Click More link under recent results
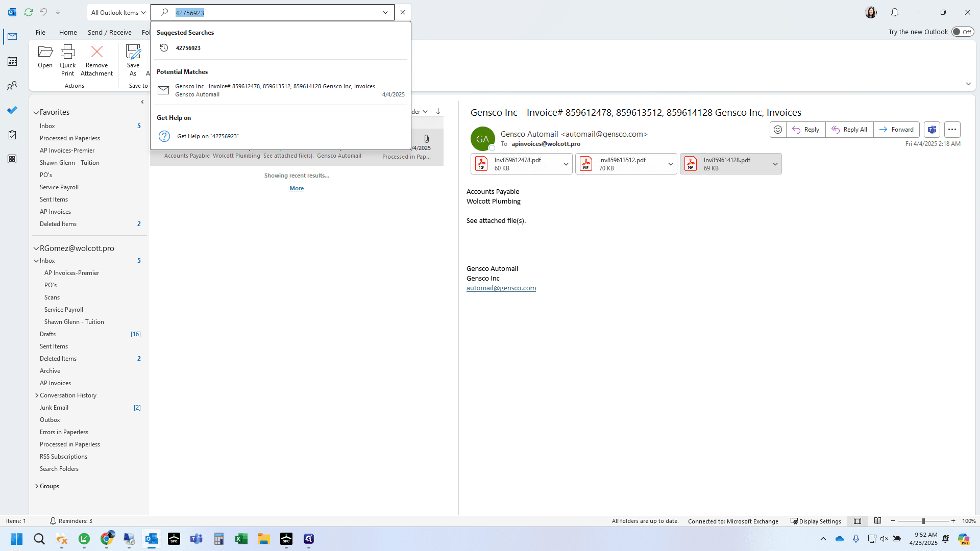The image size is (980, 551). click(297, 188)
